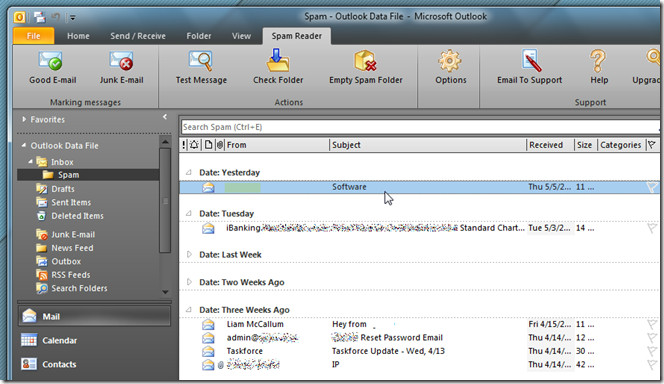Click the Check Folder icon
This screenshot has height=384, width=664.
click(x=278, y=61)
